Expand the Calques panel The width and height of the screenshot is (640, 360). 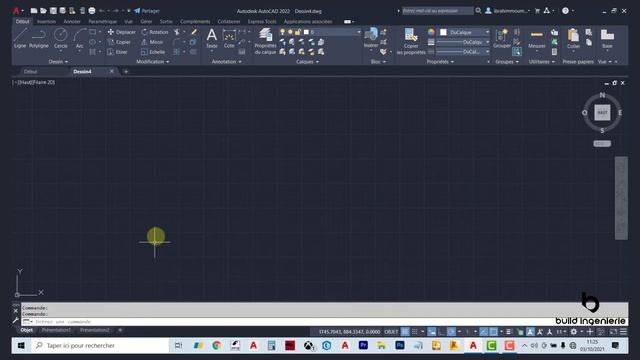pos(307,62)
